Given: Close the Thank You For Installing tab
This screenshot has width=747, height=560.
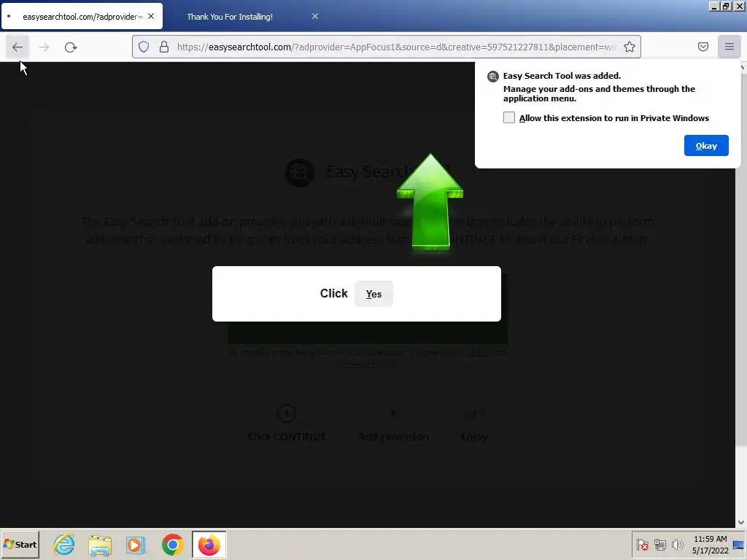Looking at the screenshot, I should tap(315, 16).
